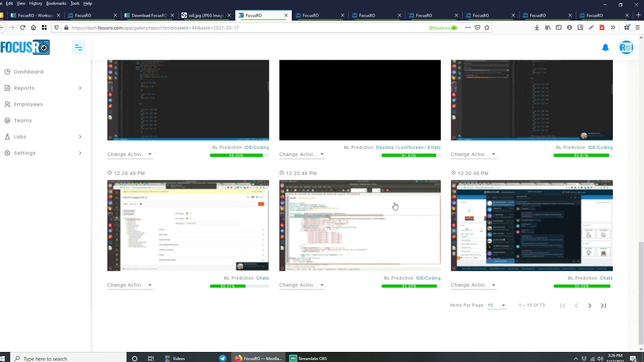Open the page actions three-dot menu

click(x=467, y=28)
